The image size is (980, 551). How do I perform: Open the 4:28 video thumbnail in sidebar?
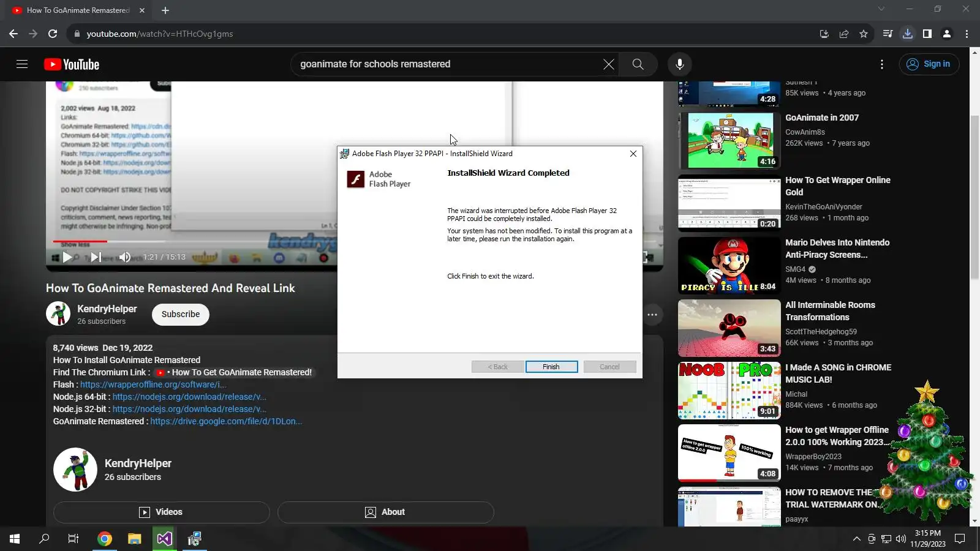[729, 94]
